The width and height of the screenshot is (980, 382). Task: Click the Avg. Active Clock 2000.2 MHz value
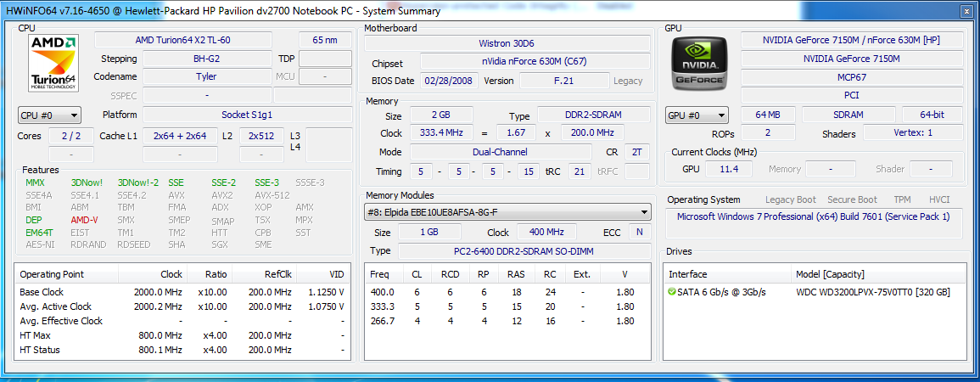(158, 306)
